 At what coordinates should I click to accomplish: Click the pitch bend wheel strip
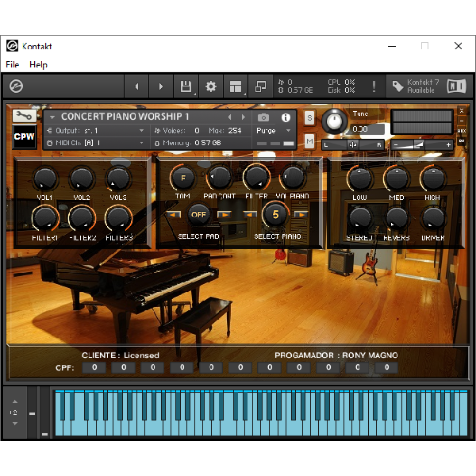pos(33,413)
